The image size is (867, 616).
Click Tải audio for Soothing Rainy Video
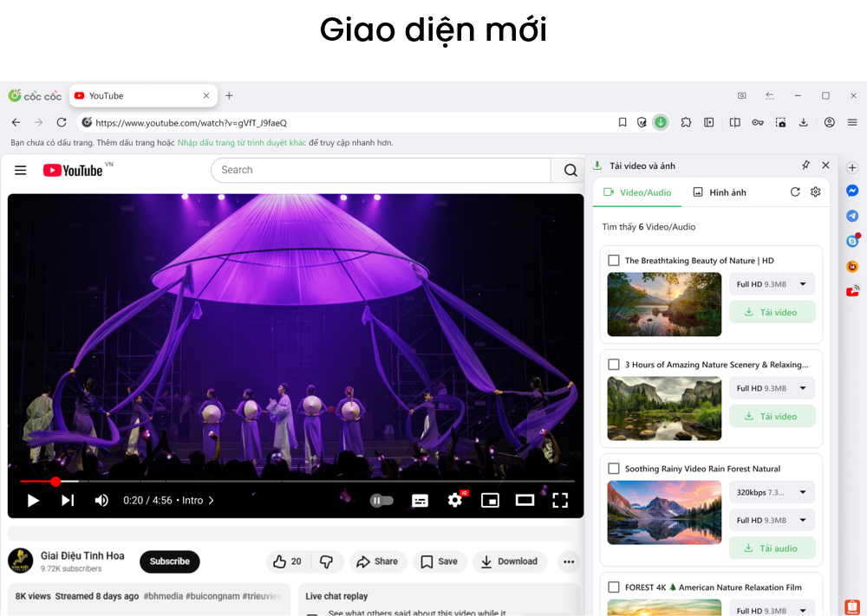coord(772,548)
